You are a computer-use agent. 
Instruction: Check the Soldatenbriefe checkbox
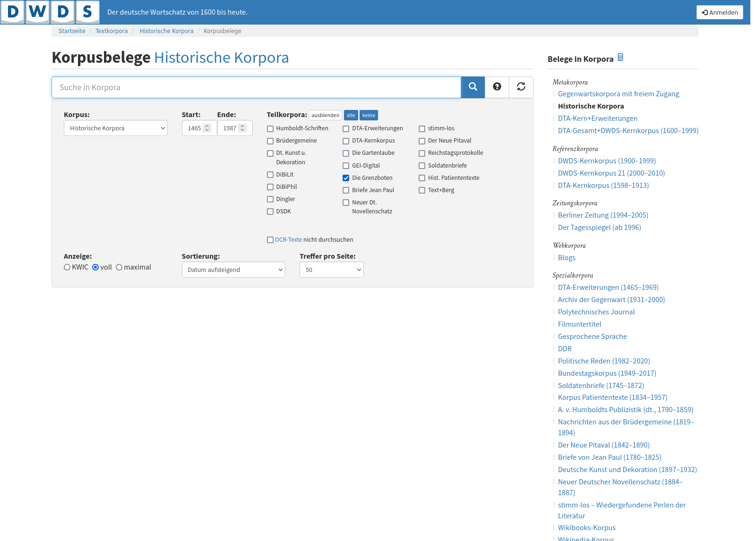coord(422,166)
